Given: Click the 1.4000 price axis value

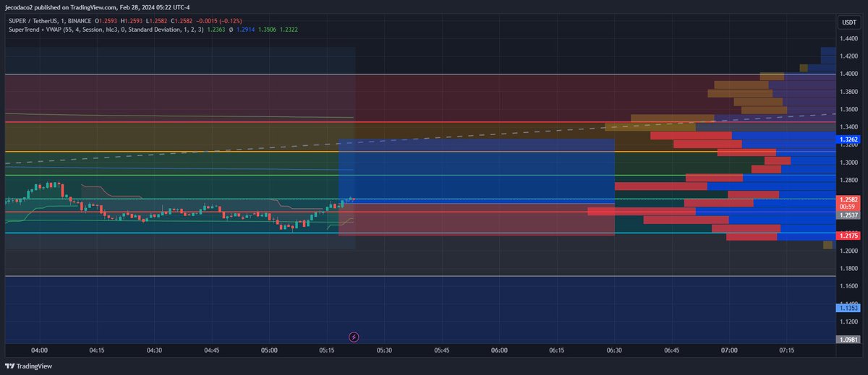Looking at the screenshot, I should pyautogui.click(x=848, y=74).
